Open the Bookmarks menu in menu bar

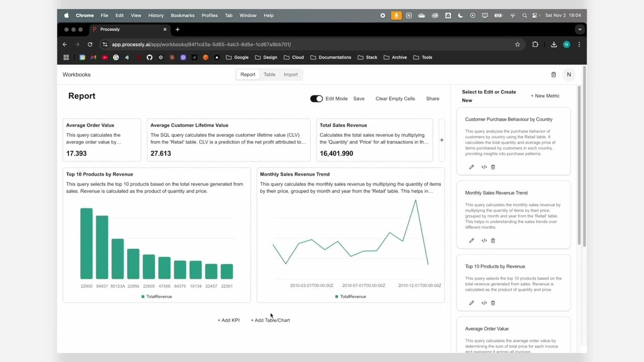pyautogui.click(x=182, y=16)
